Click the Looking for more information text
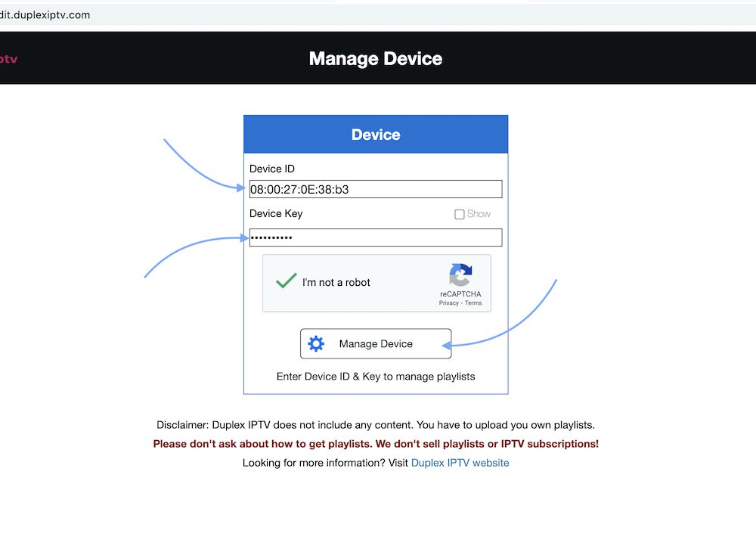Image resolution: width=756 pixels, height=543 pixels. click(325, 463)
